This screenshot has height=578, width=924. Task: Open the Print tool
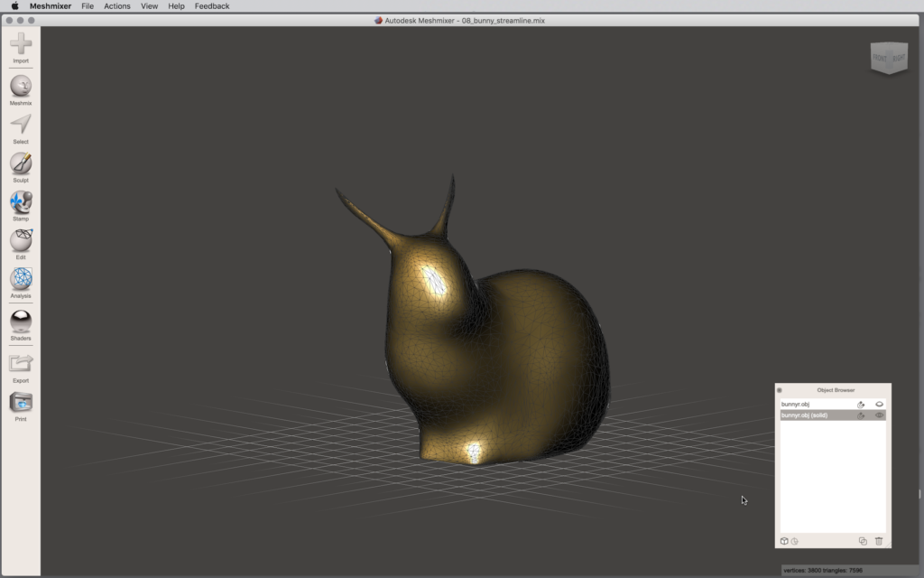[20, 402]
